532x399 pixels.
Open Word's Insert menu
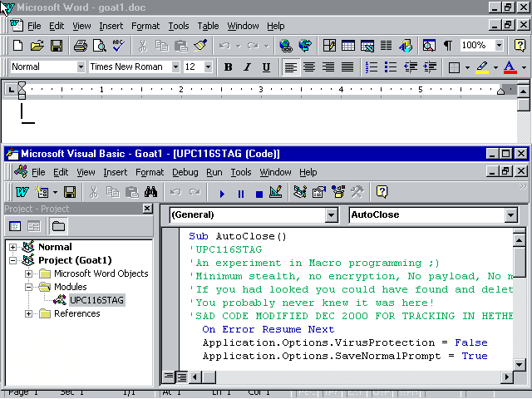[x=111, y=26]
